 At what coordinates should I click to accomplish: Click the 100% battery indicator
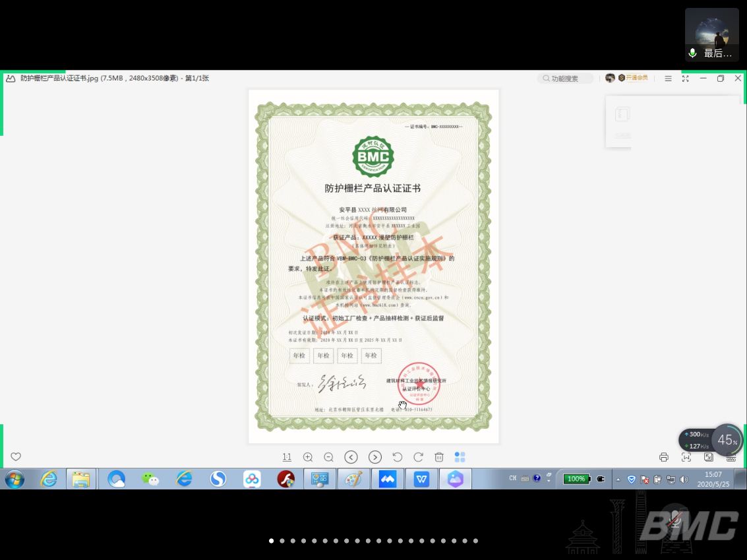coord(576,479)
